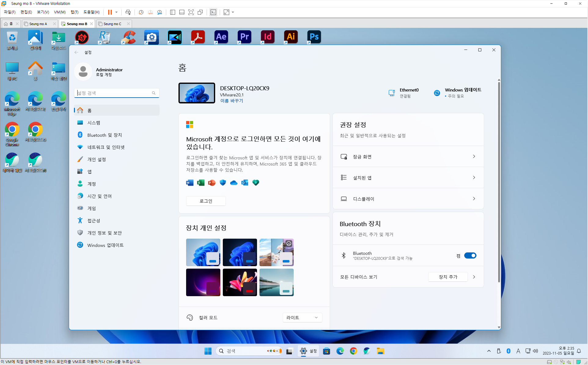Click VMware snapshot clock icon
The width and height of the screenshot is (588, 365).
tap(141, 12)
